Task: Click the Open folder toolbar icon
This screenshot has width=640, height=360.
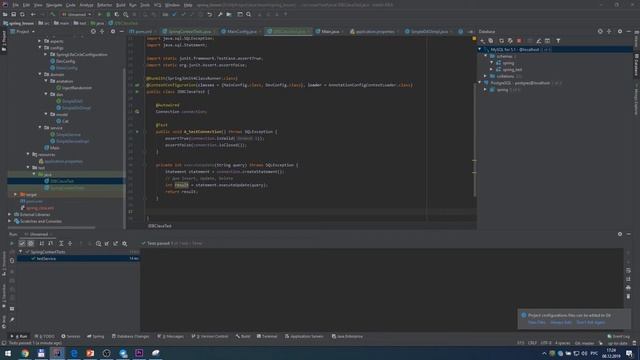Action: point(5,14)
